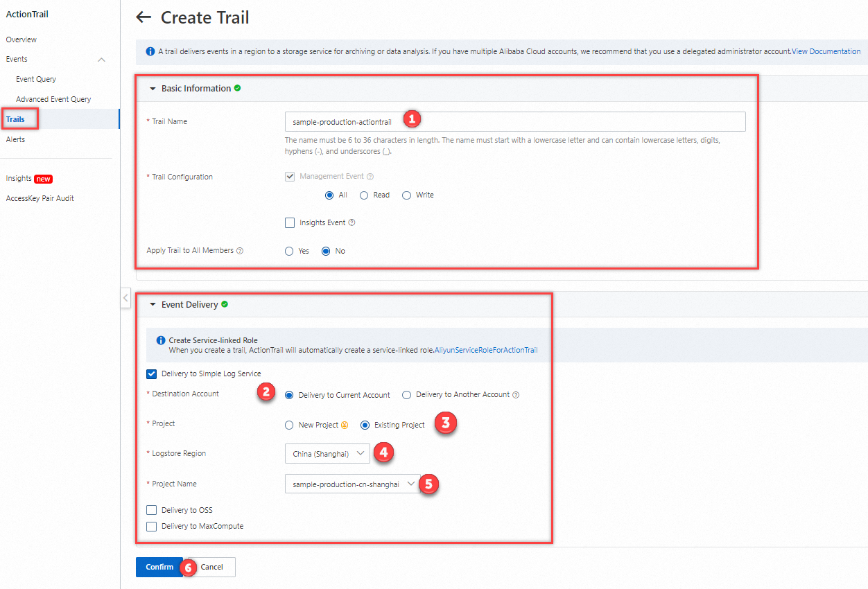Click the info icon in the banner
868x589 pixels.
[150, 51]
